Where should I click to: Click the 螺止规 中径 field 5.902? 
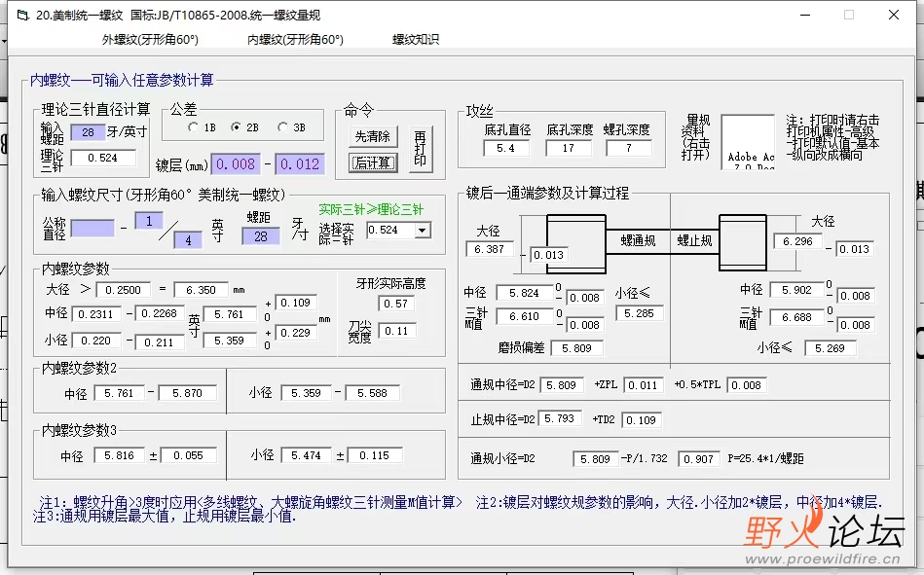[x=796, y=290]
